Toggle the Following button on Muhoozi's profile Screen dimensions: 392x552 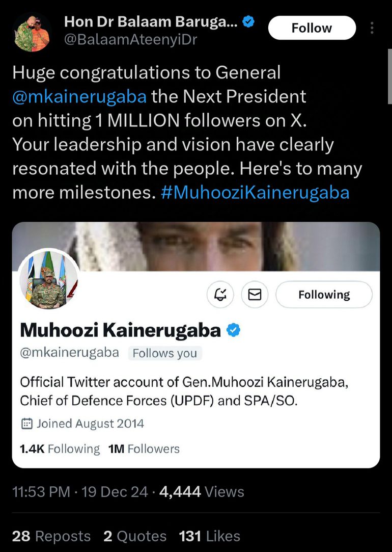[324, 295]
